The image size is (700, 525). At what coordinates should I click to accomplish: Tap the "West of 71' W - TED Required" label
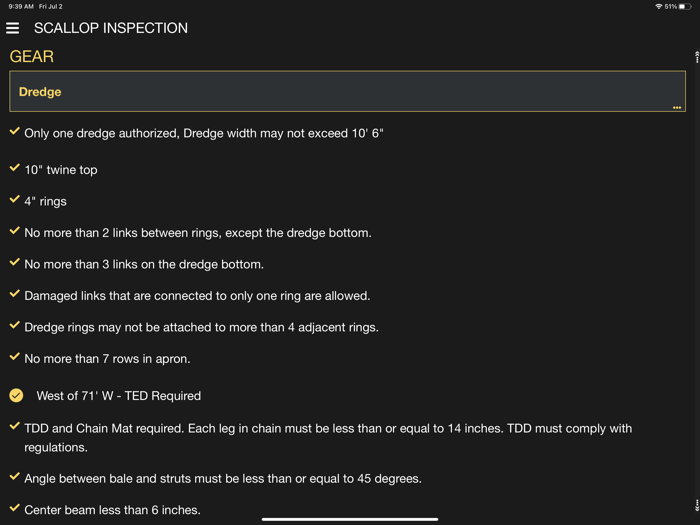tap(119, 396)
